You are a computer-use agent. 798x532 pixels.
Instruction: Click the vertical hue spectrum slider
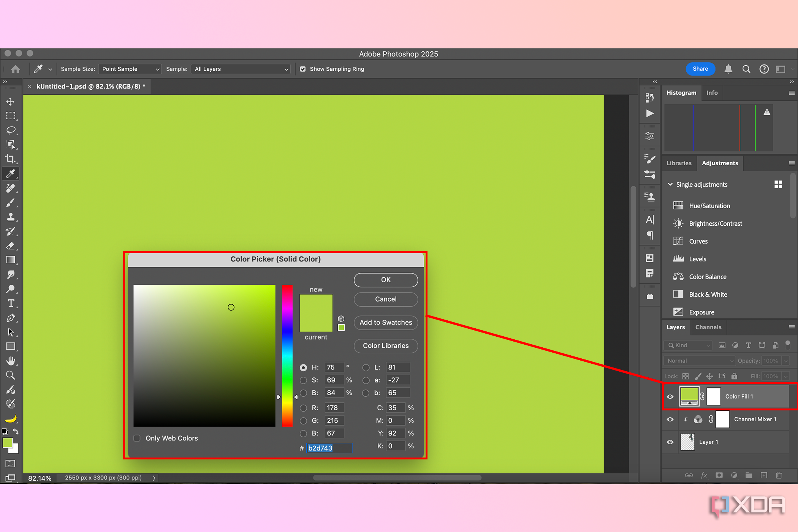(287, 356)
